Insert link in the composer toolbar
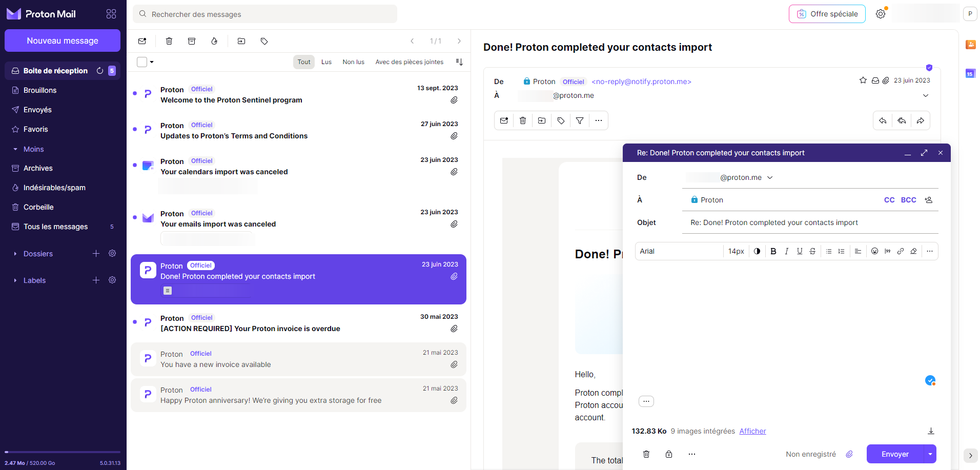 tap(901, 251)
